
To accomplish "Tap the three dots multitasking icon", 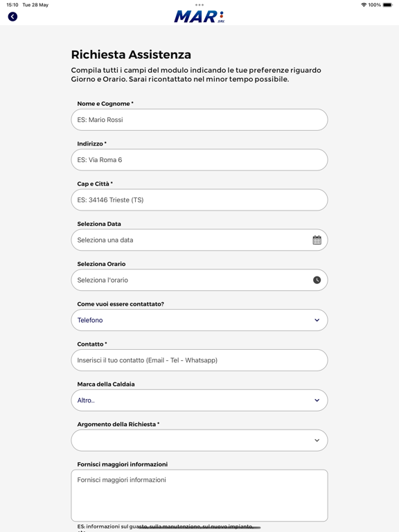I will coord(199,5).
